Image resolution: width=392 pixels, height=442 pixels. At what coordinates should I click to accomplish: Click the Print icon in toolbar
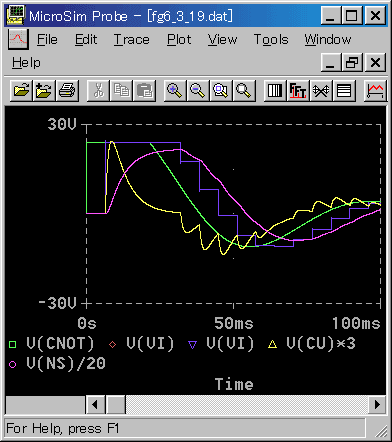click(x=67, y=91)
